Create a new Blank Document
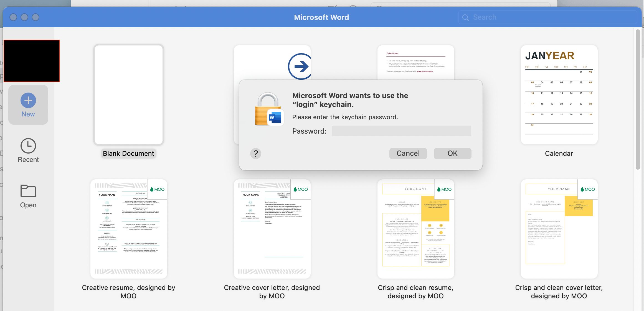Viewport: 644px width, 311px height. tap(128, 95)
